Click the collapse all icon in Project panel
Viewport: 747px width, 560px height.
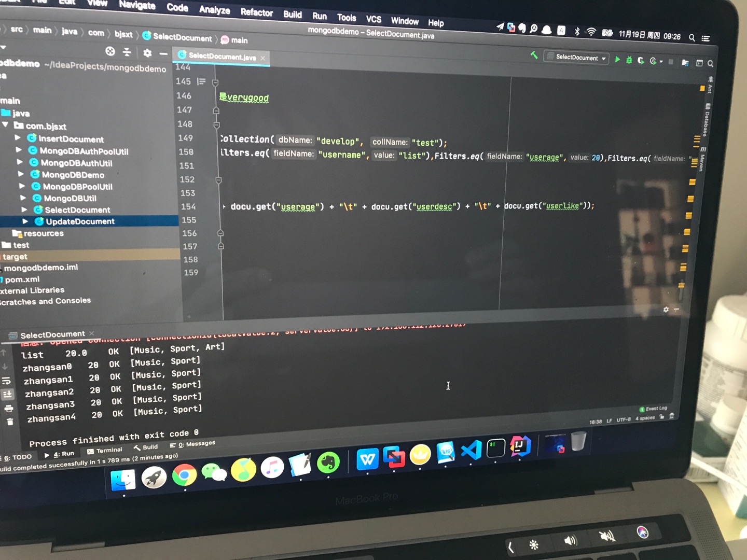point(127,52)
